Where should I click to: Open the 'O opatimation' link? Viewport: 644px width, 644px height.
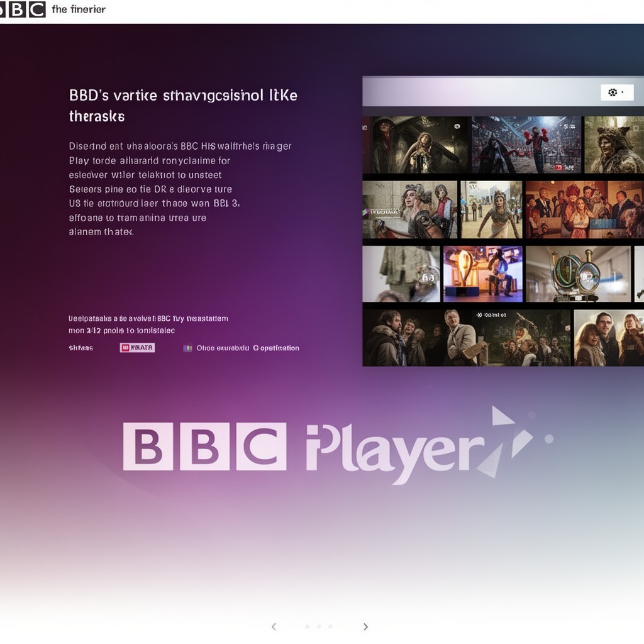coord(276,348)
